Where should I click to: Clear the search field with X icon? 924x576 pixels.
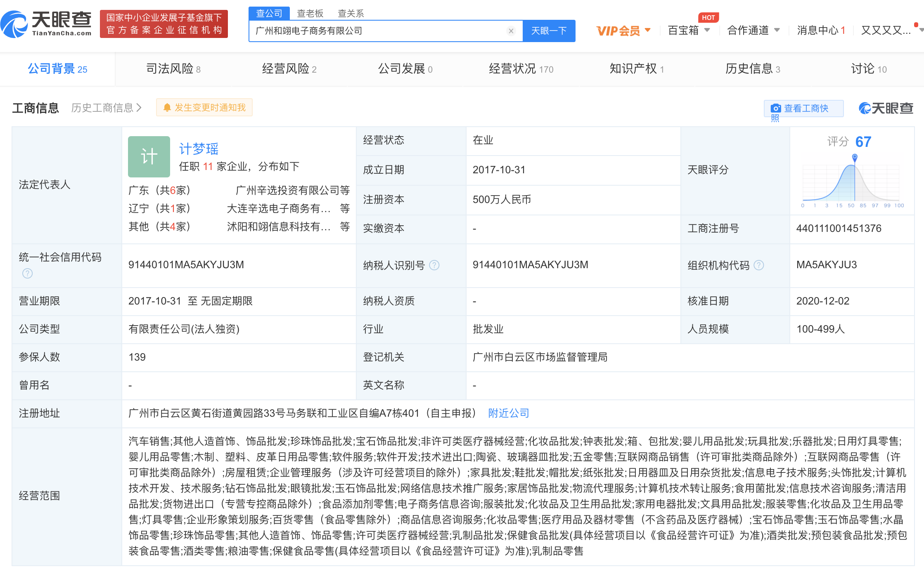511,31
